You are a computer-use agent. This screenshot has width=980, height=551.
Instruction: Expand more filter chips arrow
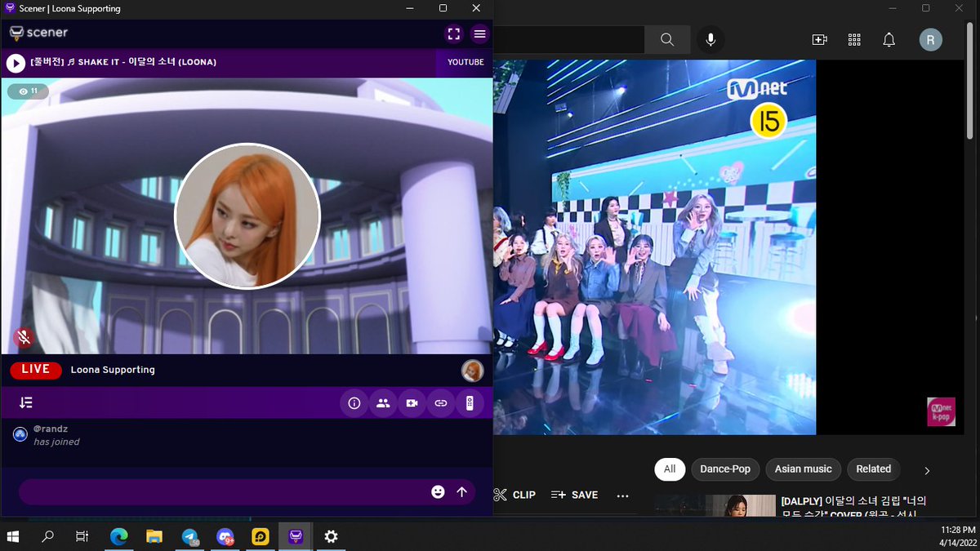(927, 470)
